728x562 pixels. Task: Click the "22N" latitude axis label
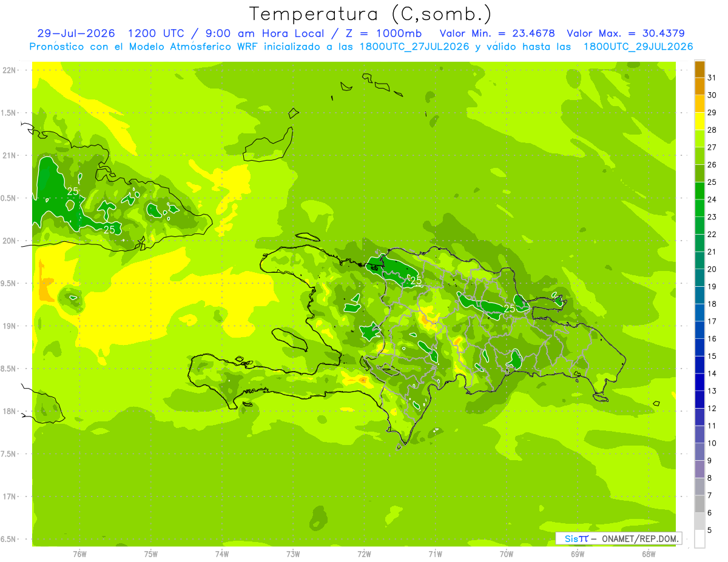(x=10, y=70)
